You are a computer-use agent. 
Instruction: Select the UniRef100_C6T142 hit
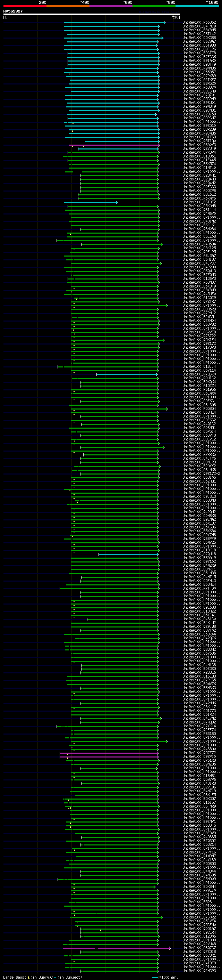199,34
